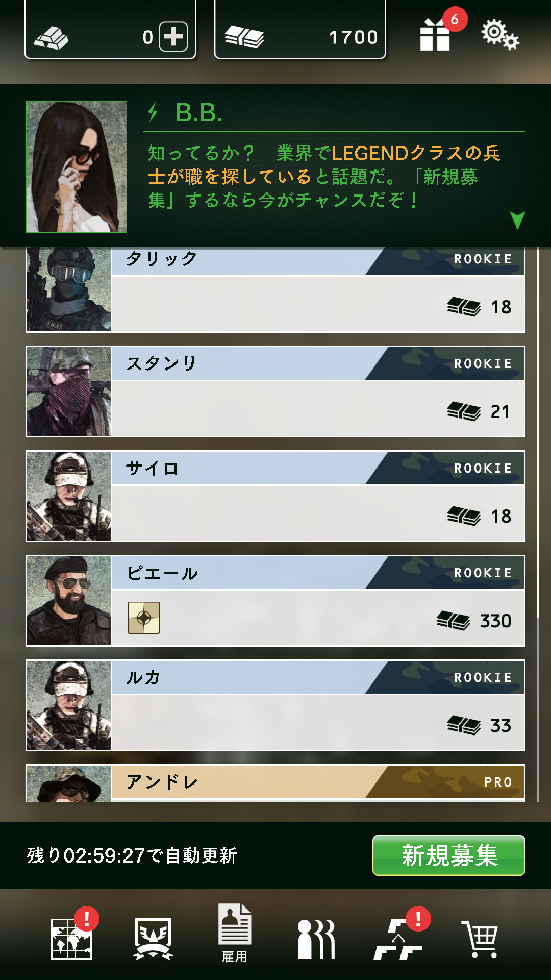Tap ピエール's crosshair skill badge
Viewport: 551px width, 980px height.
144,618
